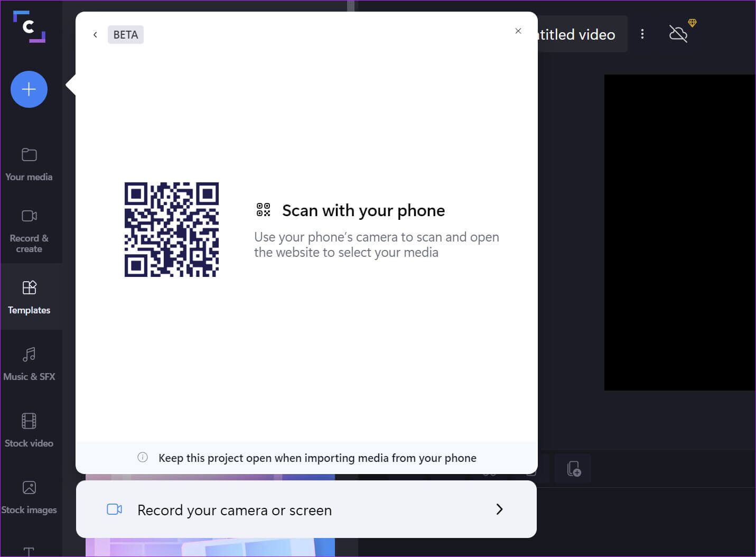The width and height of the screenshot is (756, 557).
Task: Click the Clipchamp logo icon
Action: [x=29, y=26]
